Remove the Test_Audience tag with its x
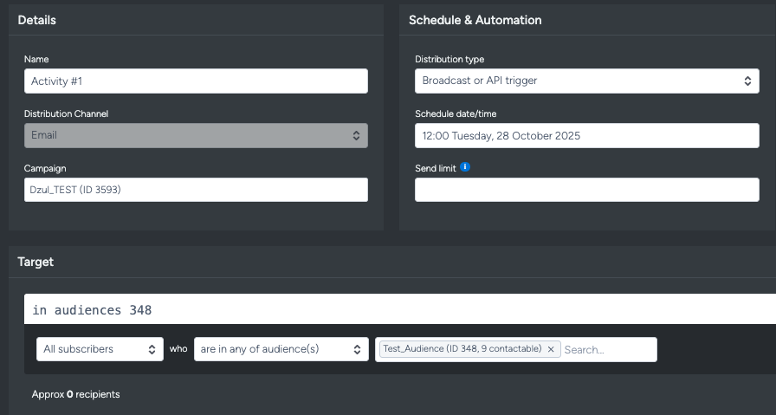The image size is (776, 416). pos(550,350)
